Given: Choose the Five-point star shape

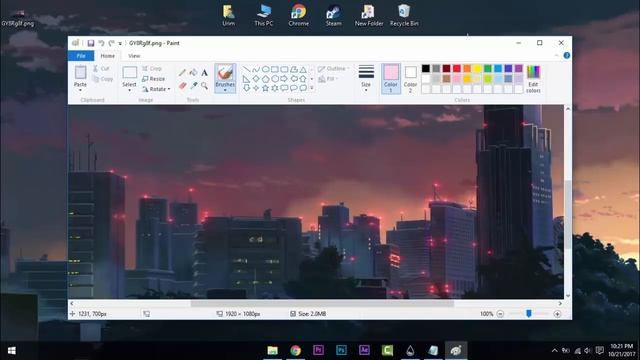Looking at the screenshot, I should pyautogui.click(x=265, y=88).
